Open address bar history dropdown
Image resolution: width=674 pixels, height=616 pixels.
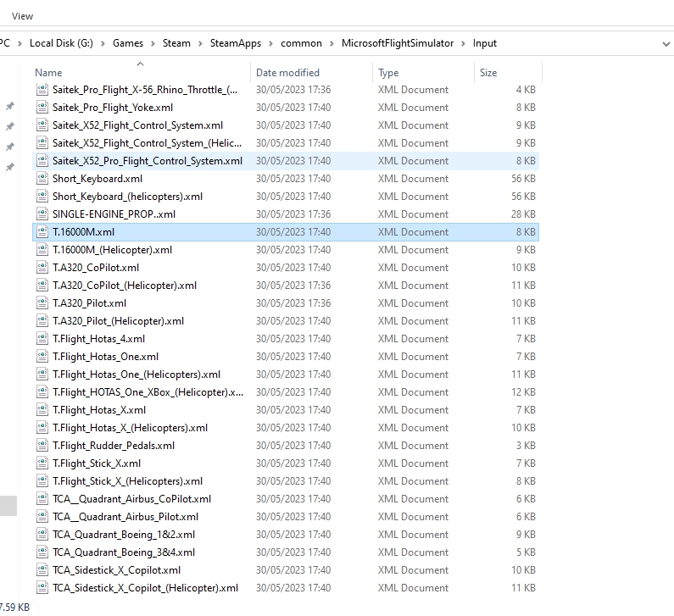666,44
